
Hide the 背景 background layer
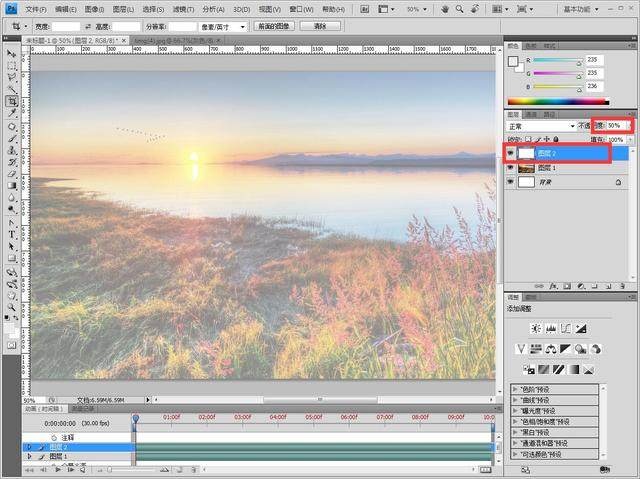pyautogui.click(x=511, y=183)
